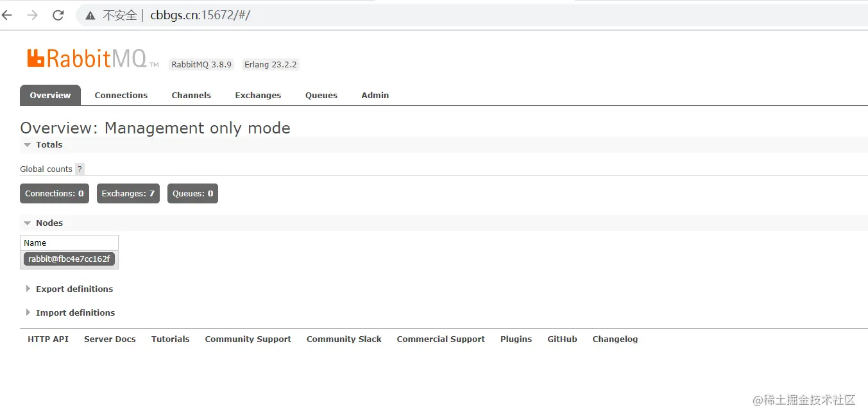Click the Overview: Management only mode heading
The height and width of the screenshot is (419, 868).
[155, 128]
